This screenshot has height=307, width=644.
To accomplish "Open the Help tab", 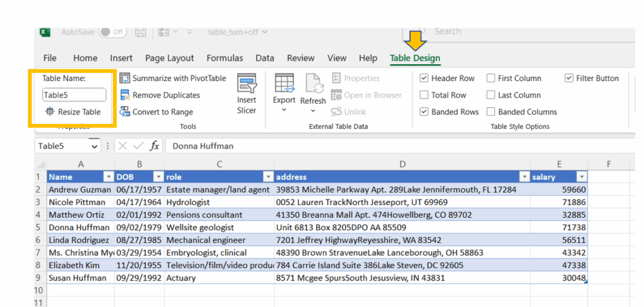I will (x=367, y=59).
